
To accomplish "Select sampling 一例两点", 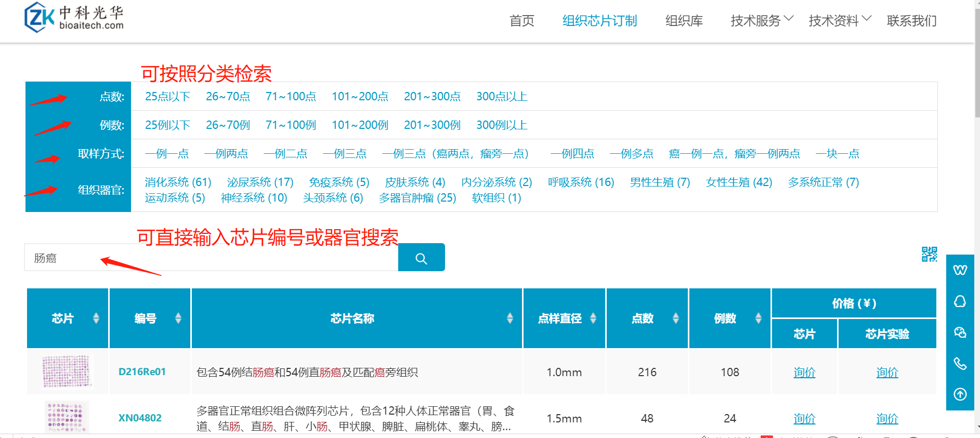I will (x=226, y=154).
